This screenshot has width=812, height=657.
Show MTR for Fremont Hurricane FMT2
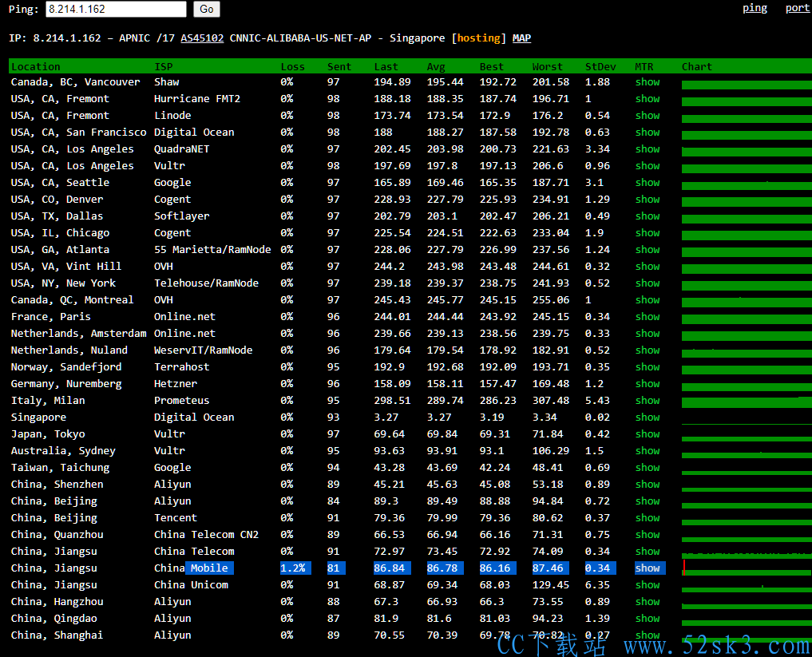pos(648,99)
